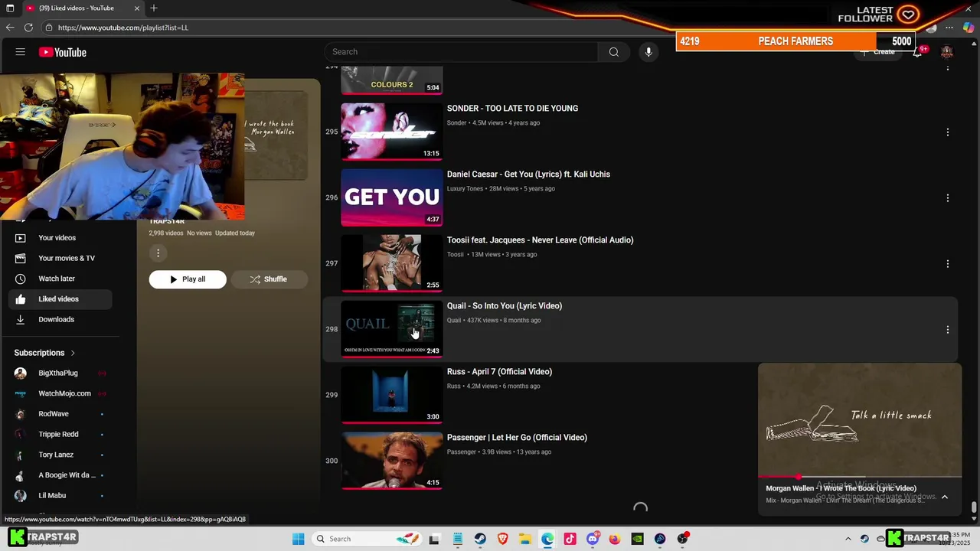Open Lil Mabu subscription
Viewport: 980px width, 551px height.
(x=60, y=496)
